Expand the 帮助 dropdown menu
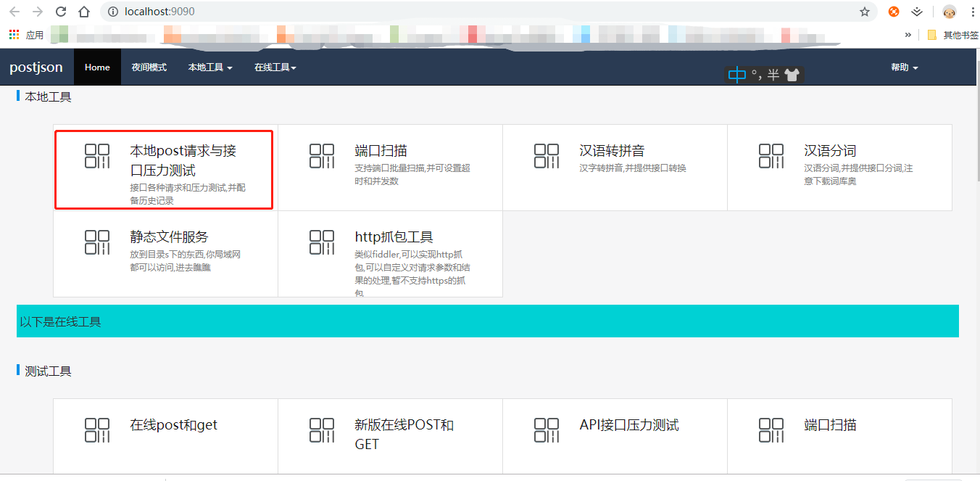980x481 pixels. click(905, 67)
